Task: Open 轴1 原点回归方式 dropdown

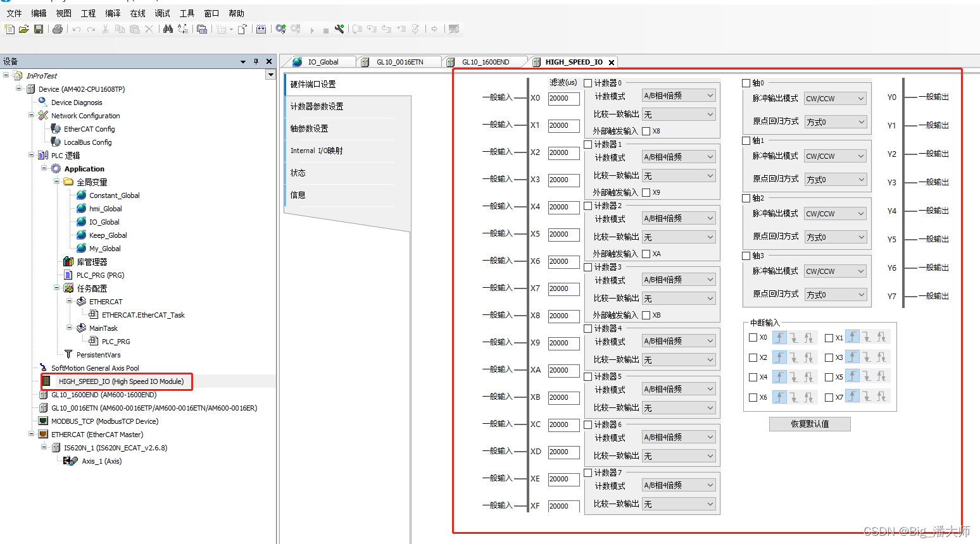Action: [x=835, y=180]
